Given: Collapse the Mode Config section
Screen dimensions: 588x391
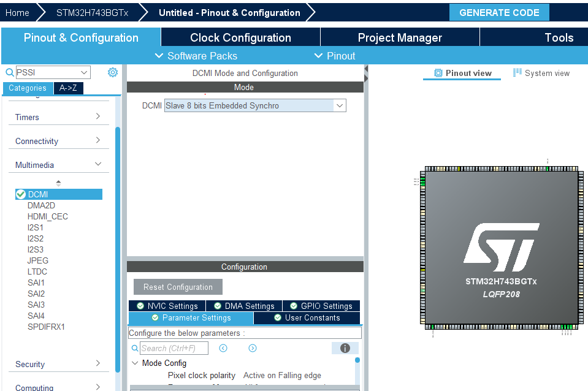Looking at the screenshot, I should 134,363.
